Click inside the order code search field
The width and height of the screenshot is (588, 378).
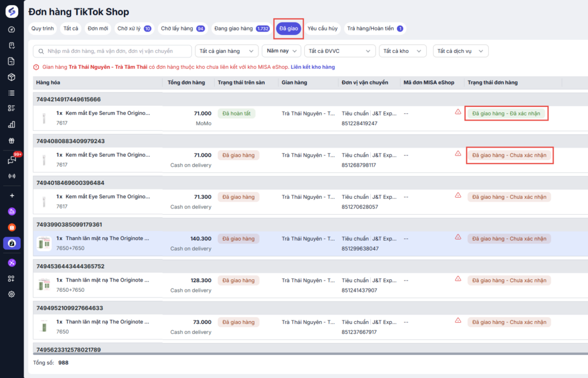(x=113, y=51)
